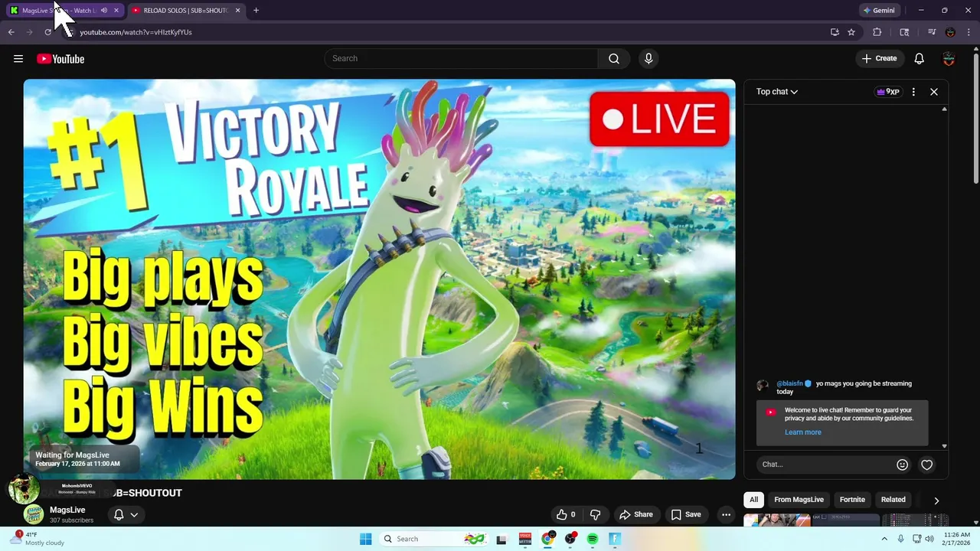The height and width of the screenshot is (551, 980).
Task: Focus the YouTube search field
Action: [x=462, y=59]
